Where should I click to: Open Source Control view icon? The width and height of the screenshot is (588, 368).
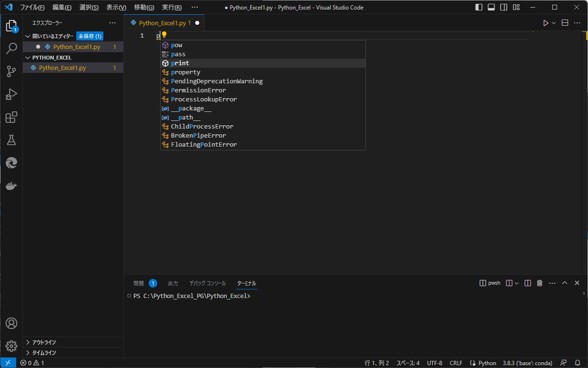pyautogui.click(x=11, y=71)
